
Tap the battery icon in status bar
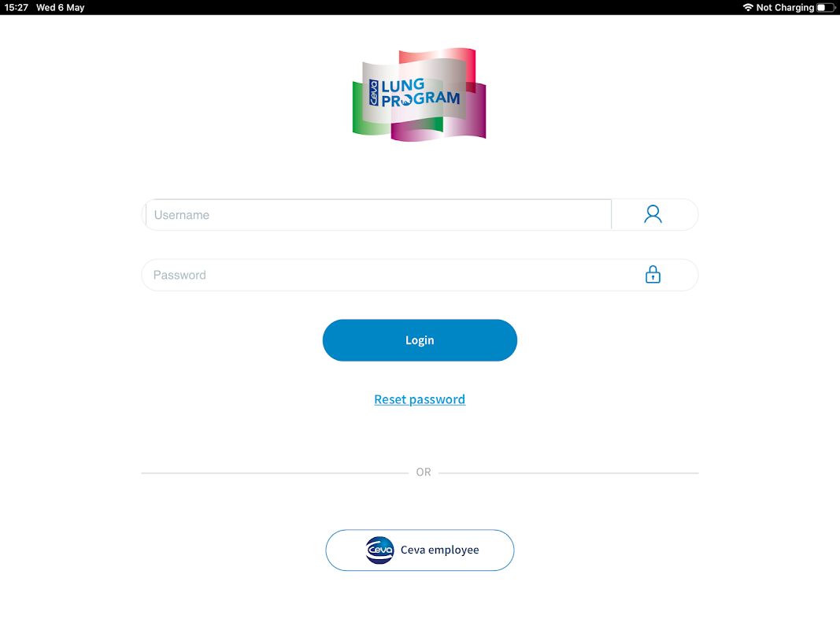click(x=826, y=7)
